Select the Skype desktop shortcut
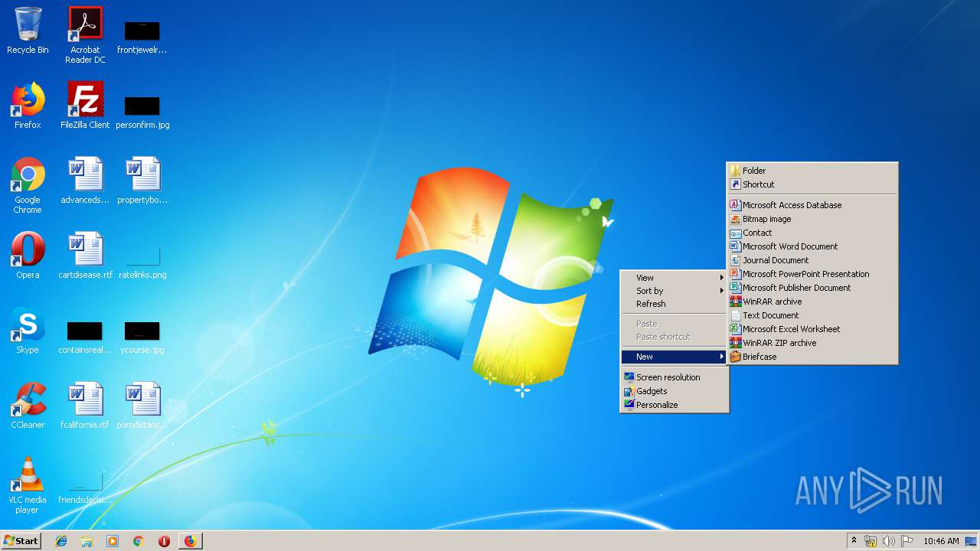The width and height of the screenshot is (980, 551). pos(28,331)
